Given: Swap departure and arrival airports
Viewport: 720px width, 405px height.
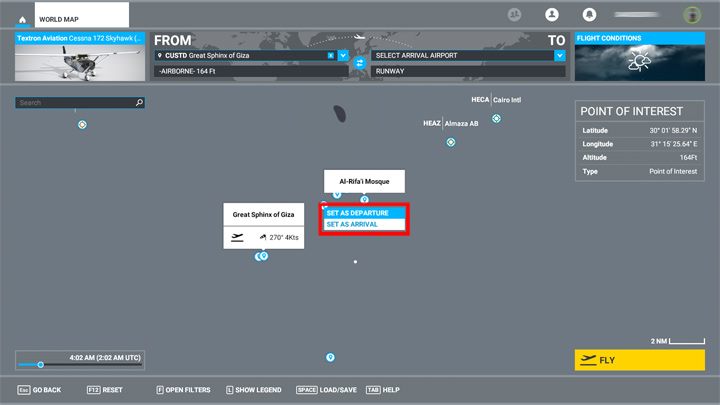Looking at the screenshot, I should 360,63.
